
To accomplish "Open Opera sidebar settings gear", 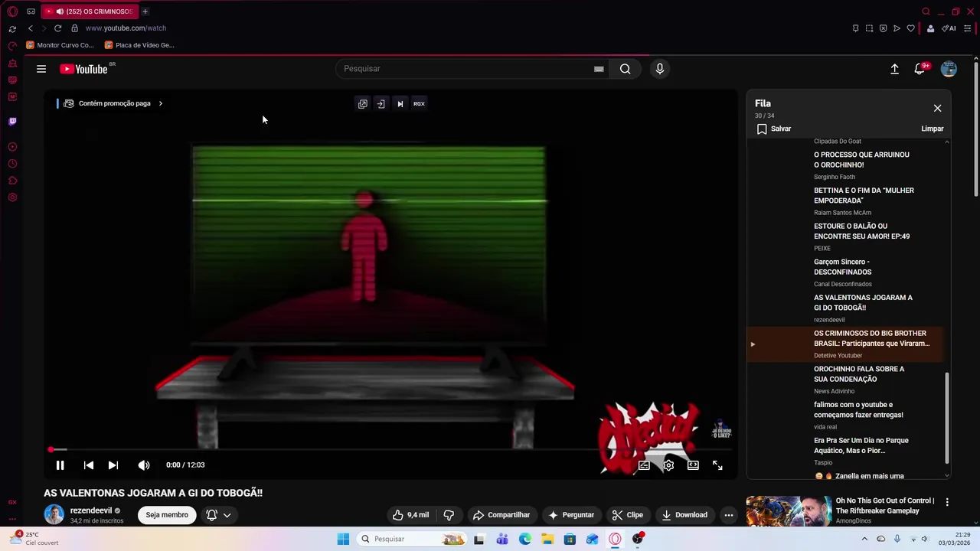I will (12, 197).
